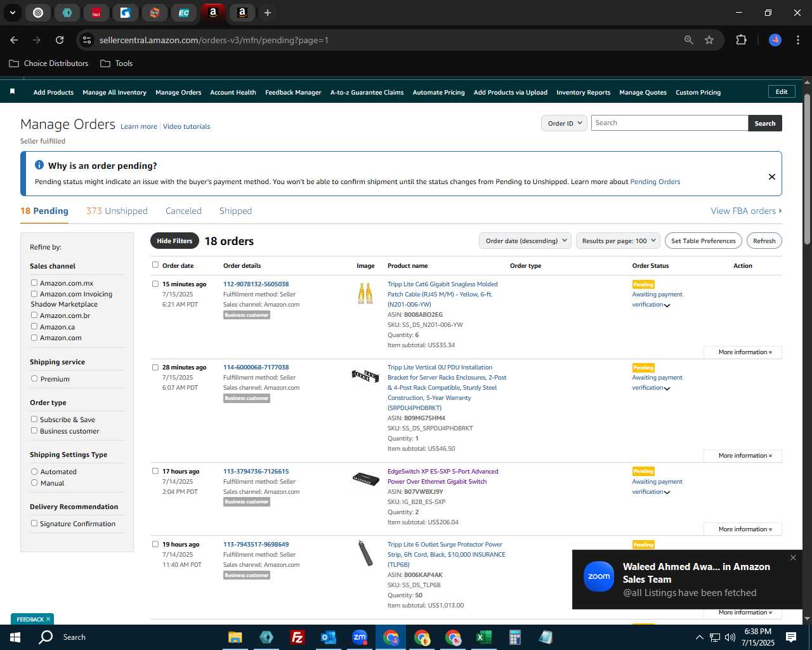Image resolution: width=812 pixels, height=650 pixels.
Task: Open the View FBA orders link
Action: (x=746, y=211)
